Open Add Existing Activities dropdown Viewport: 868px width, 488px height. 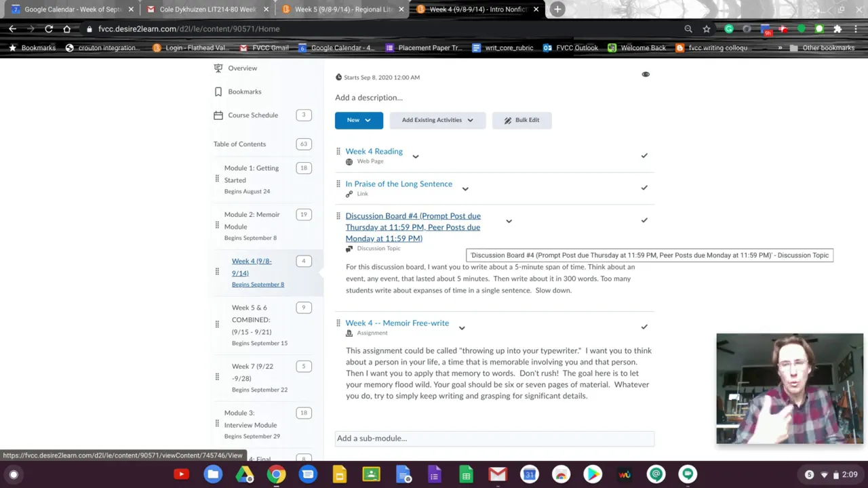click(437, 120)
